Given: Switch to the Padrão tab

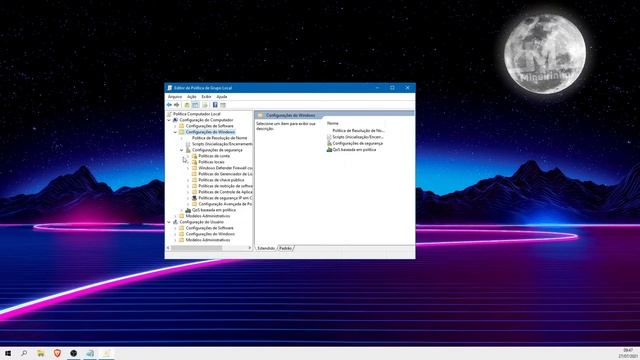Looking at the screenshot, I should pos(285,248).
